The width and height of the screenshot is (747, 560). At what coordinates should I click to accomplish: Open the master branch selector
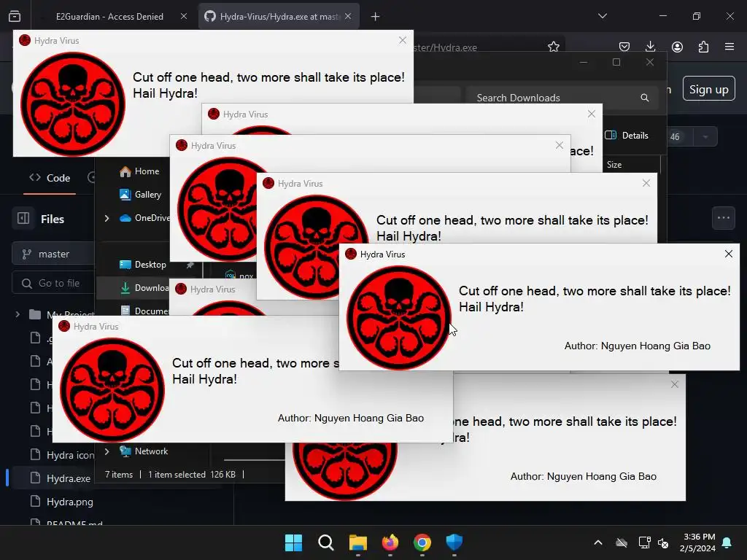click(x=53, y=254)
